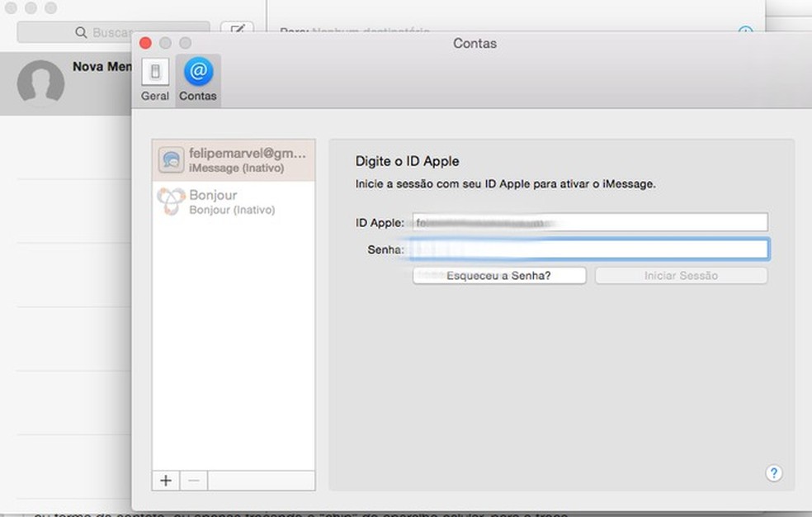Click the contact avatar silhouette thumbnail

[x=41, y=83]
